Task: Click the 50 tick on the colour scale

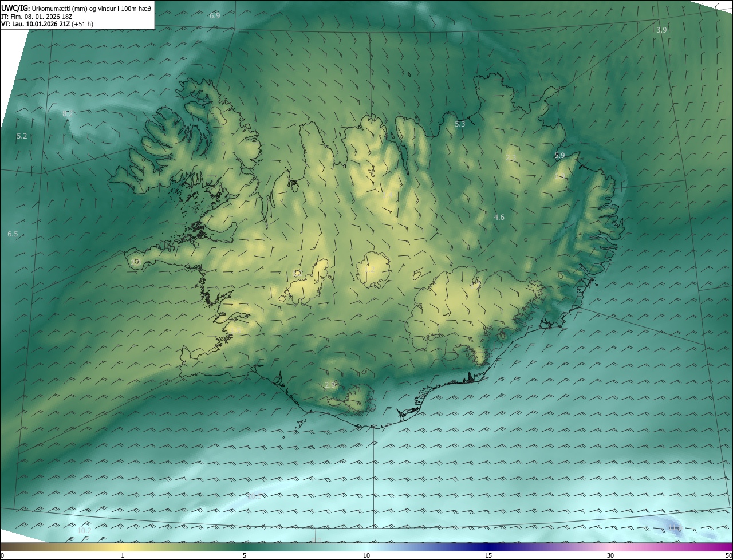Action: [x=728, y=556]
